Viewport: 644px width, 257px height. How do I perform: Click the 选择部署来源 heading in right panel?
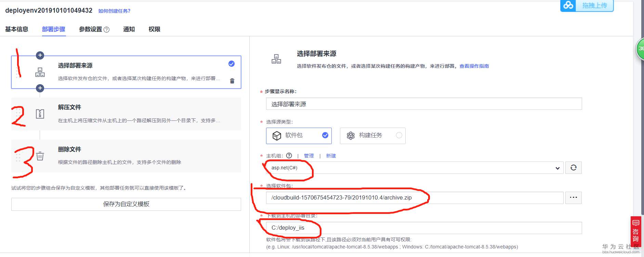pos(316,54)
